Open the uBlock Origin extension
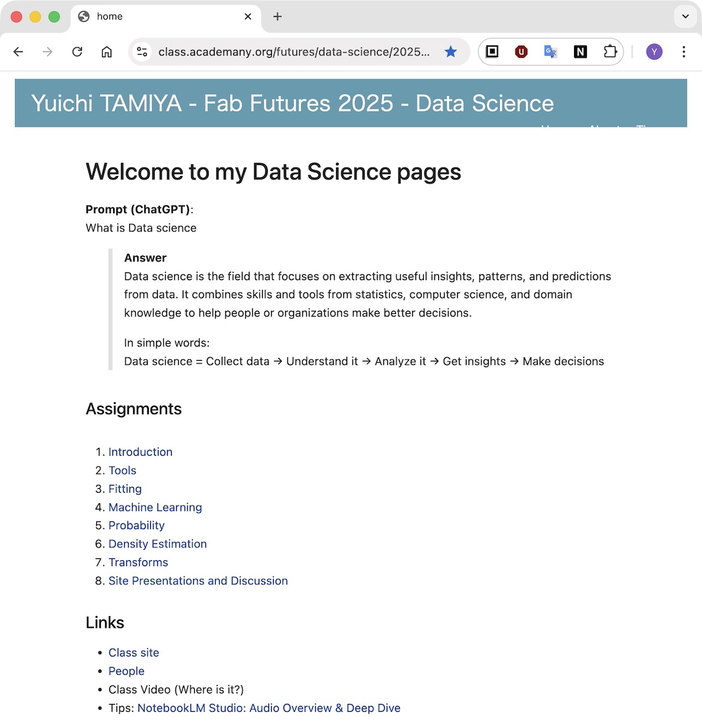The width and height of the screenshot is (702, 728). 521,52
